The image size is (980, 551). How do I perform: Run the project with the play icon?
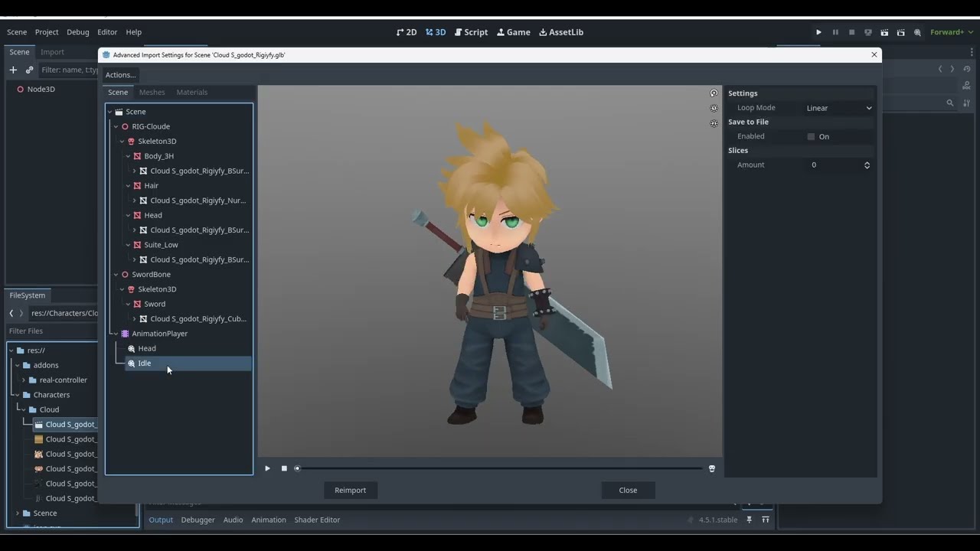click(x=818, y=32)
